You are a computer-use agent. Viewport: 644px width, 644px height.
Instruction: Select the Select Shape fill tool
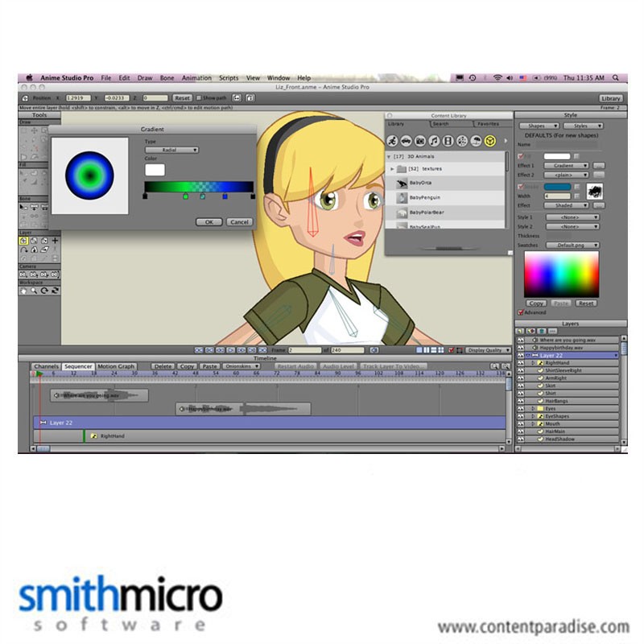tap(24, 173)
